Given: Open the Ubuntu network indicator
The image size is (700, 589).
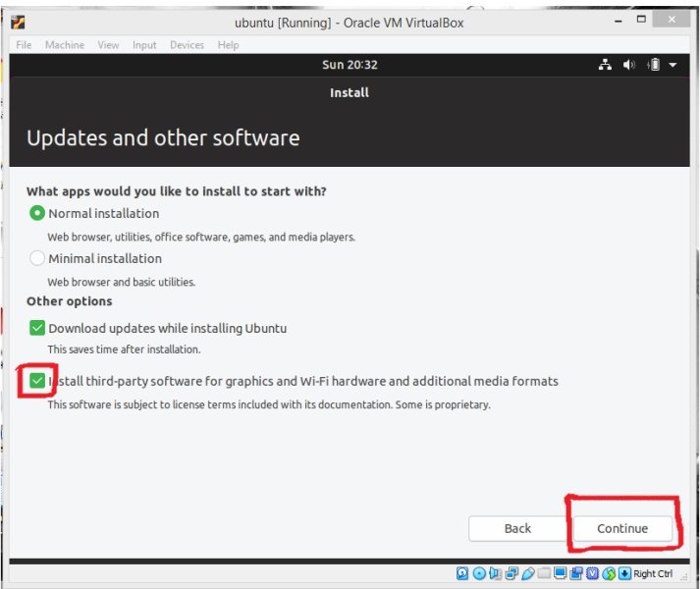Looking at the screenshot, I should pyautogui.click(x=605, y=65).
